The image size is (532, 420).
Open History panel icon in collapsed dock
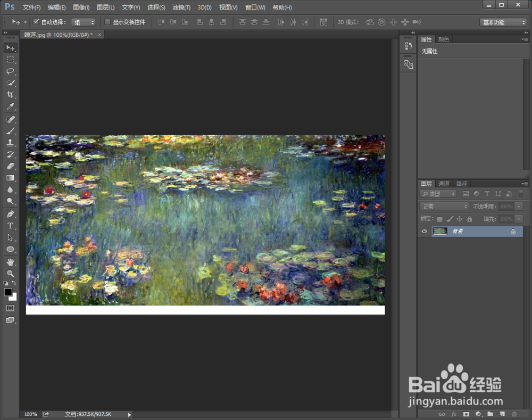[x=408, y=45]
